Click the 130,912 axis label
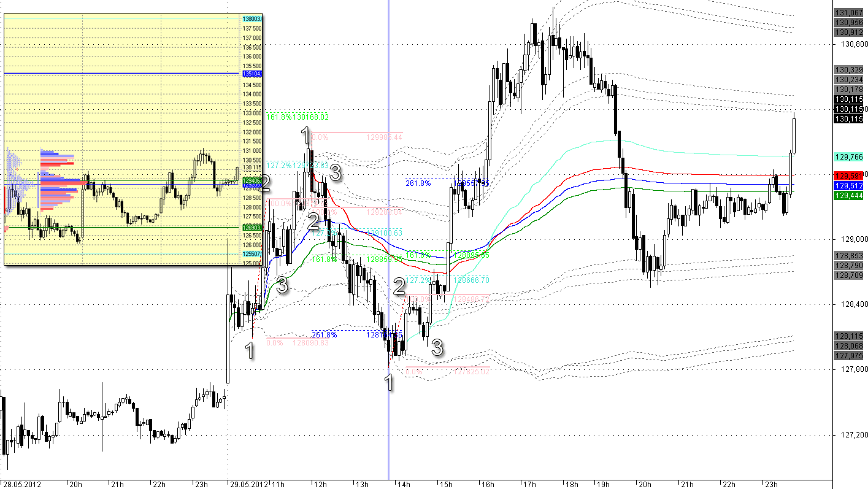The image size is (868, 489). pos(849,32)
